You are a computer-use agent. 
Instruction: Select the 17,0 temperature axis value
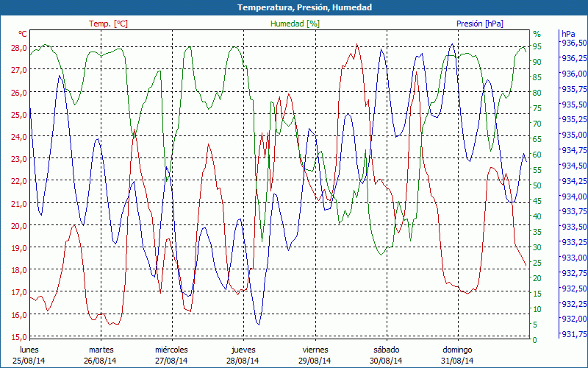coord(19,292)
